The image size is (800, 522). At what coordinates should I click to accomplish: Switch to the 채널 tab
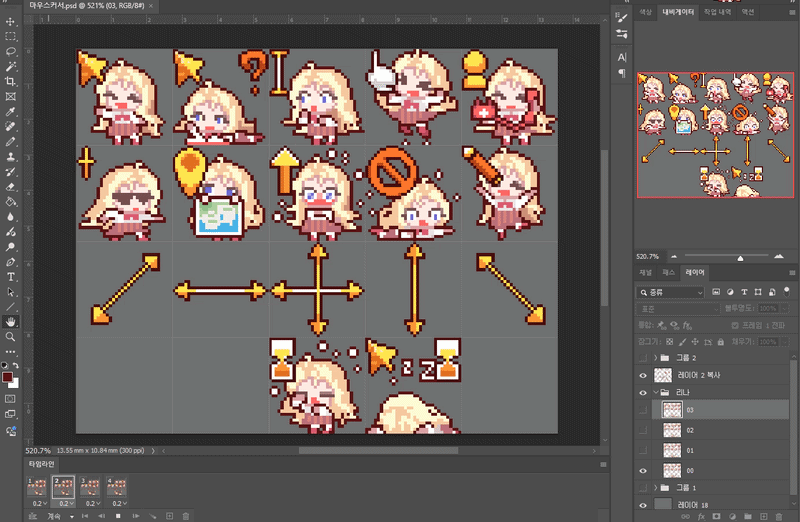(x=646, y=272)
